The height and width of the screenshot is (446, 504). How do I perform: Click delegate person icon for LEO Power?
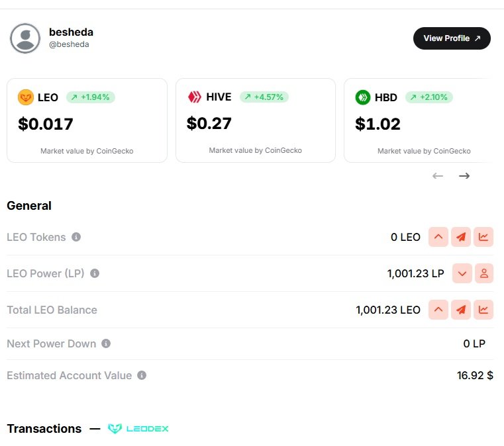[484, 273]
